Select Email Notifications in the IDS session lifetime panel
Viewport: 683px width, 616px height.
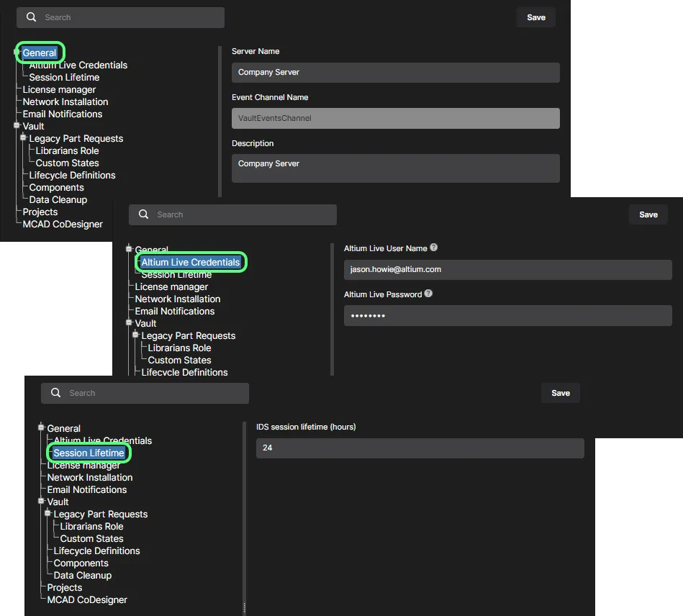point(87,489)
